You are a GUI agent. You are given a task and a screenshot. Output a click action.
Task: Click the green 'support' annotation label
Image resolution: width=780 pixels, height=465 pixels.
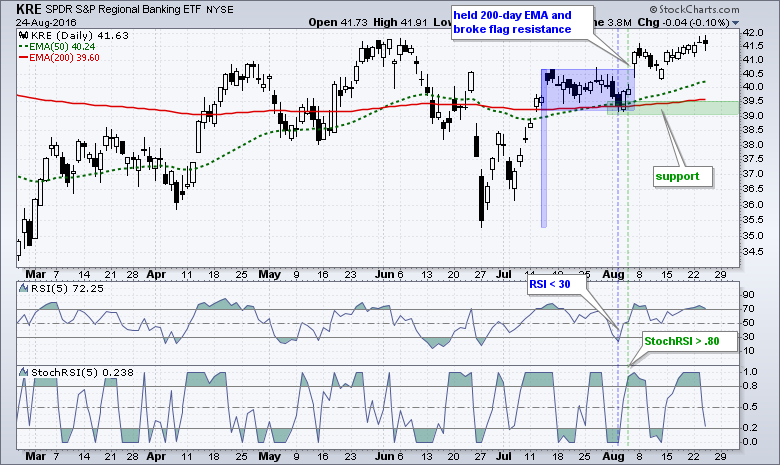(x=677, y=176)
